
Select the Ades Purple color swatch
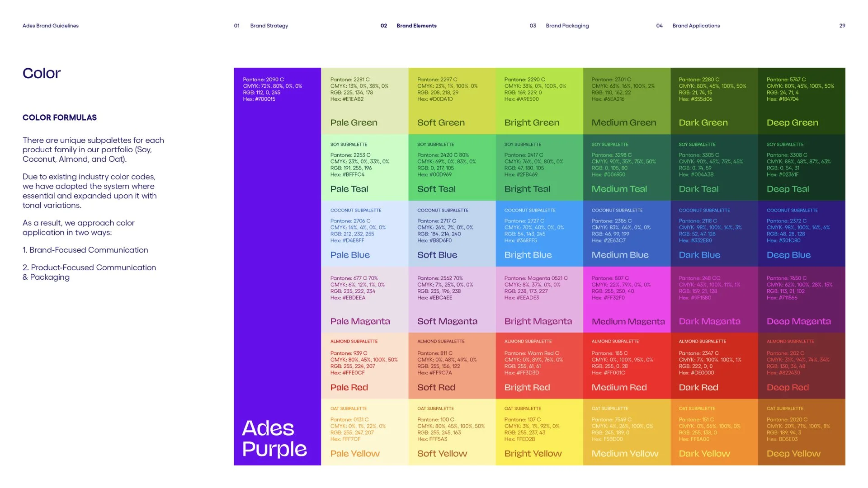[x=278, y=267]
